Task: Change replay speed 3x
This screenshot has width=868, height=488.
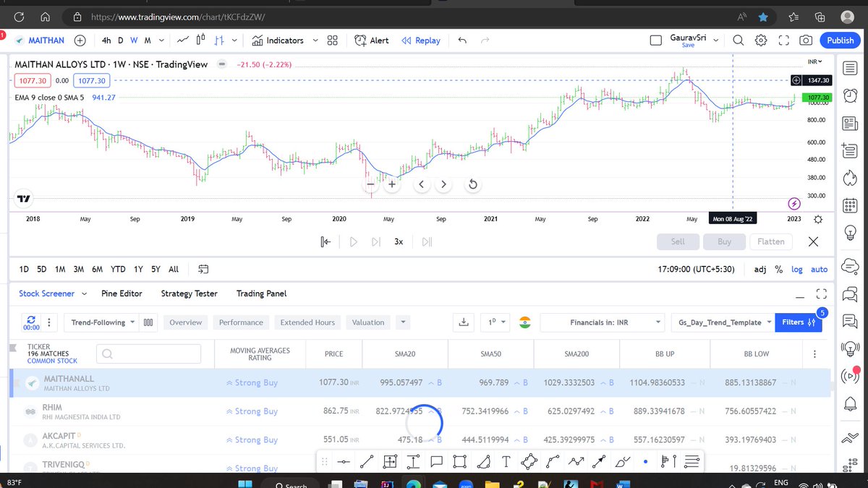Action: (399, 241)
